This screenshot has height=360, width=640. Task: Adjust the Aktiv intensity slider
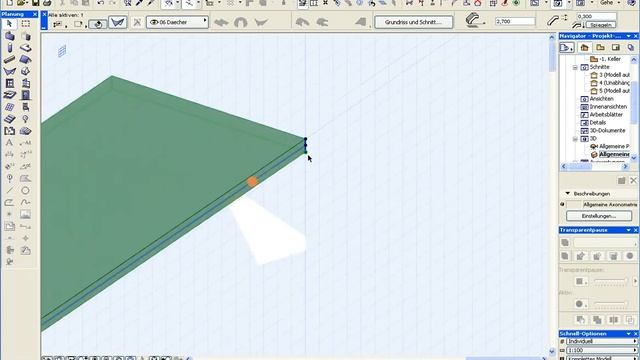click(610, 304)
